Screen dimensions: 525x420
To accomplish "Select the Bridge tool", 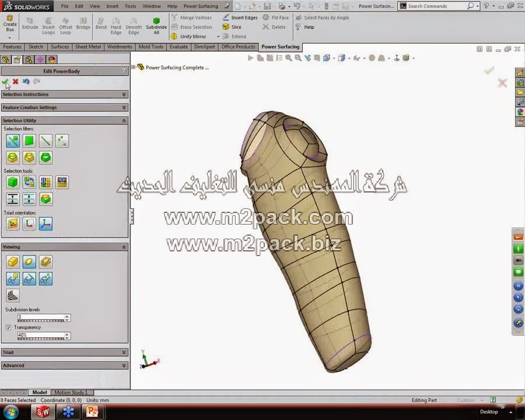I will [x=83, y=23].
